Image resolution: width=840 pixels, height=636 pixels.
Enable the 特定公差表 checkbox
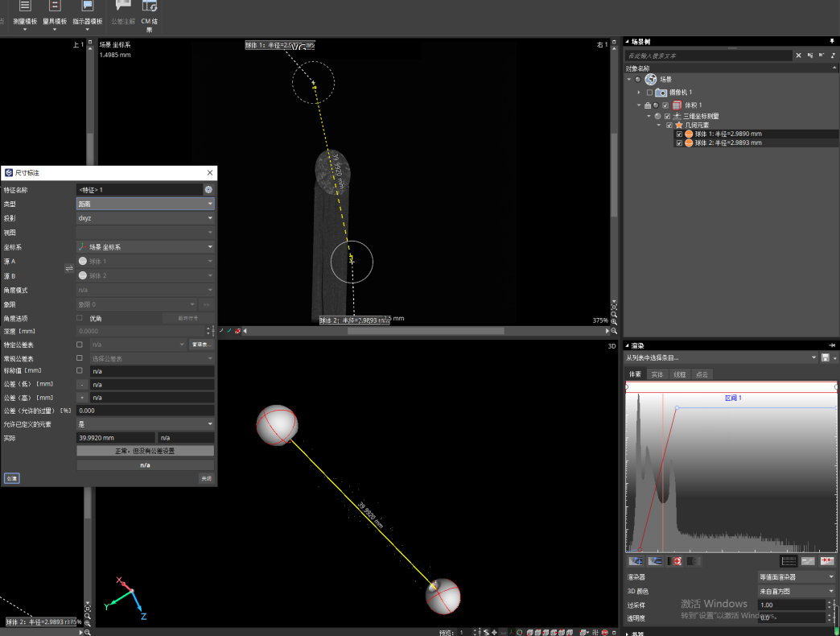[x=80, y=345]
